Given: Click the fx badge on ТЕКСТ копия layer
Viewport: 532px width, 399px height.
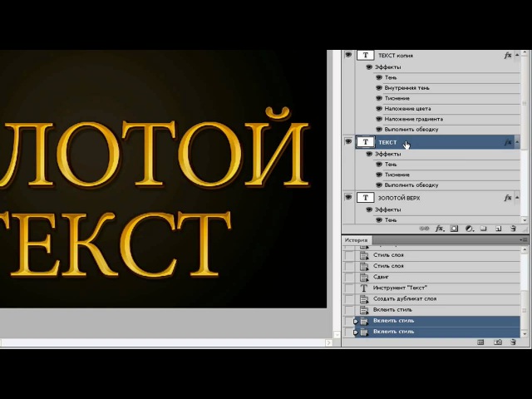Looking at the screenshot, I should [508, 56].
